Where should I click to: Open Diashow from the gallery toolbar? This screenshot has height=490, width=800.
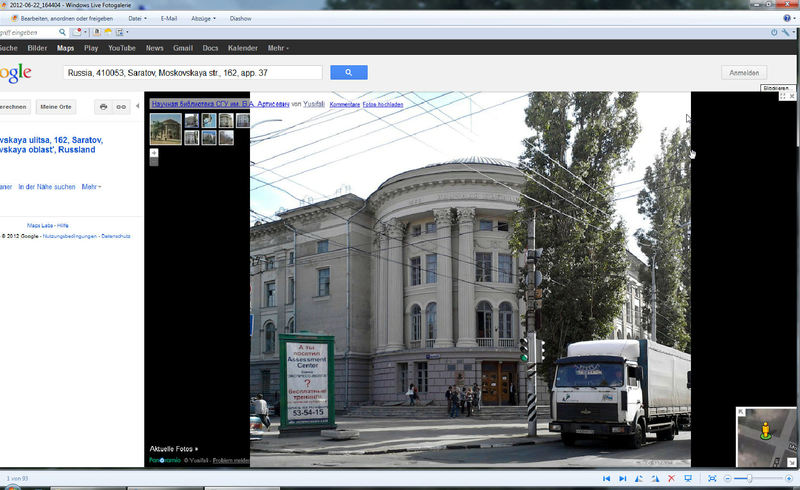click(x=240, y=18)
